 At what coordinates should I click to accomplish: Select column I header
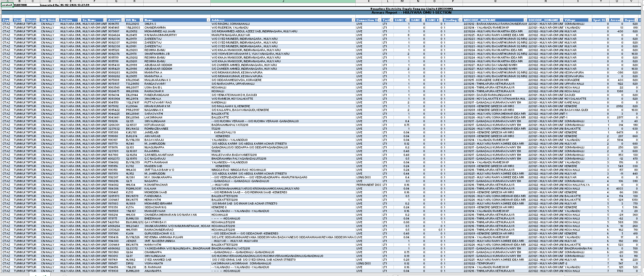[177, 1]
